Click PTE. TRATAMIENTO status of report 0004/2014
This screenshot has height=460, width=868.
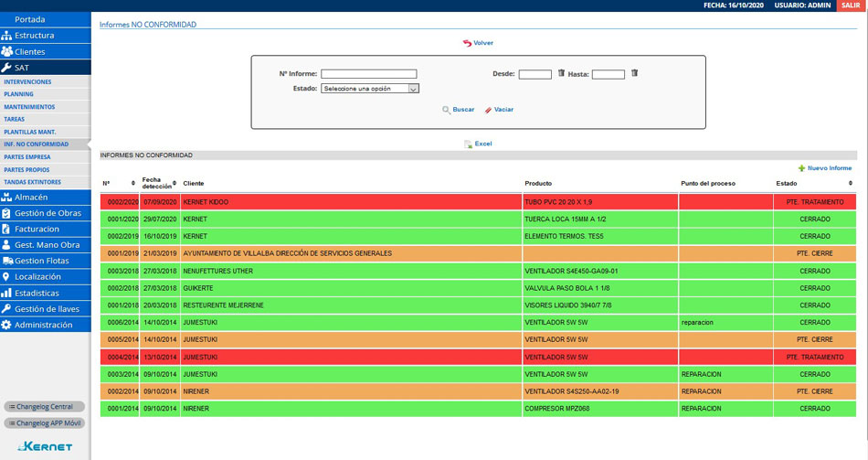coord(815,358)
